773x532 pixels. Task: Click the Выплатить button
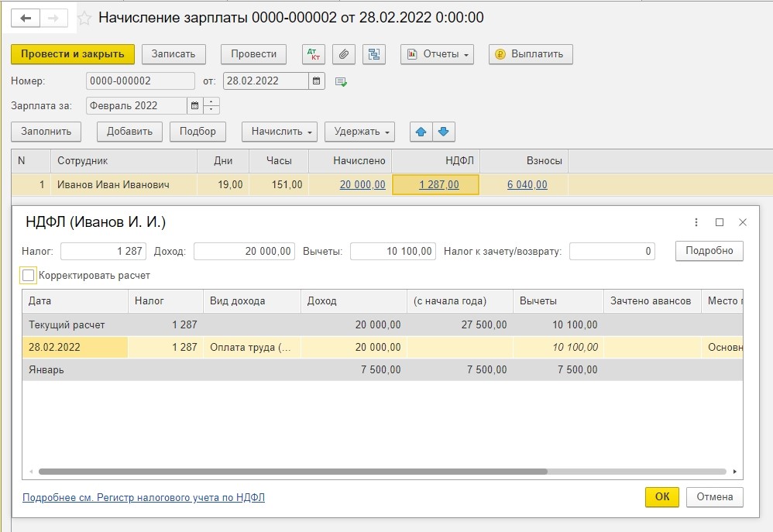[x=531, y=54]
